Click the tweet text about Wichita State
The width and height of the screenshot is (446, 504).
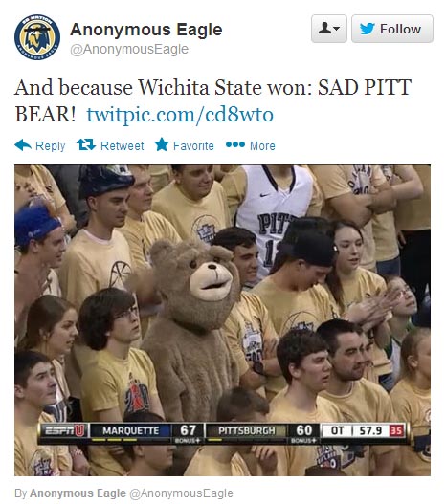pyautogui.click(x=212, y=100)
